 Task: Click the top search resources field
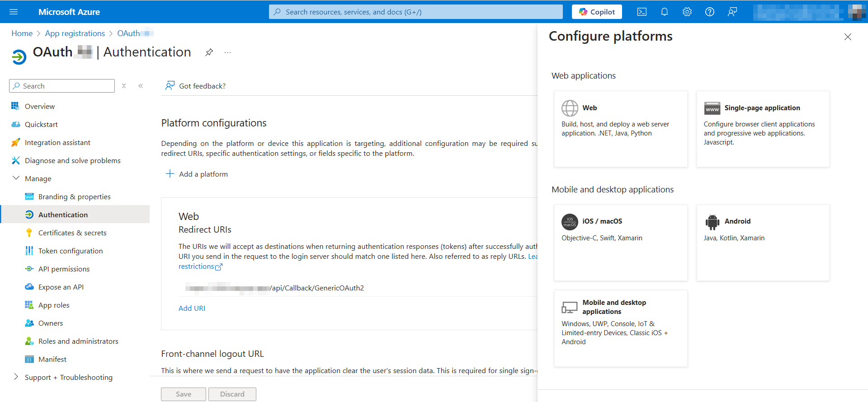416,12
